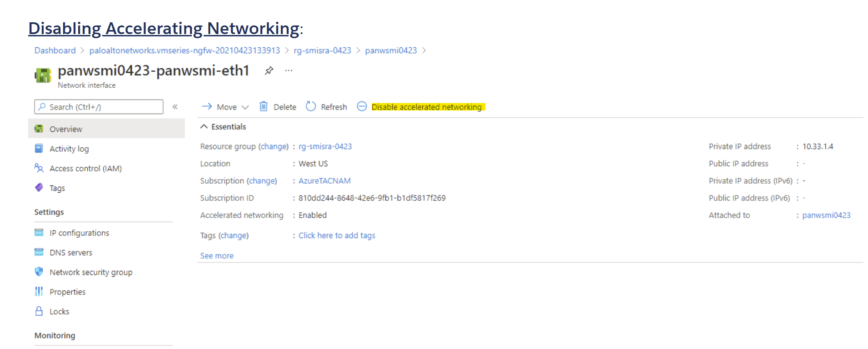Open Tags in the sidebar
This screenshot has height=349, width=868.
click(57, 188)
